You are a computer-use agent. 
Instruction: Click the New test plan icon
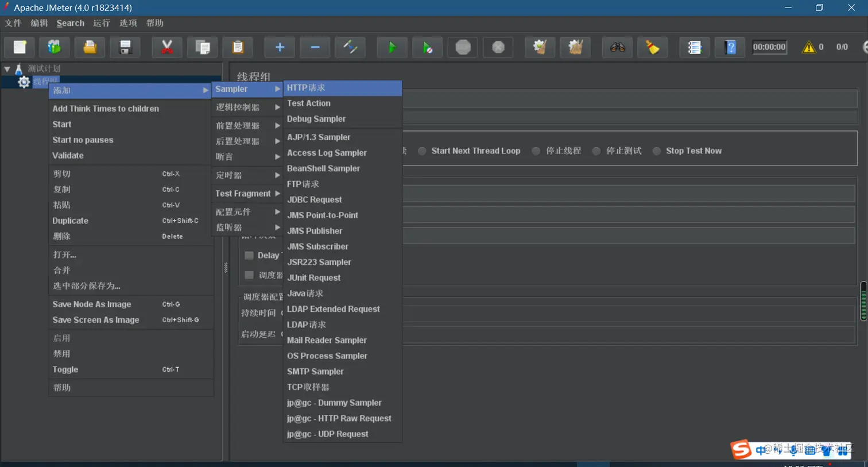pyautogui.click(x=20, y=47)
